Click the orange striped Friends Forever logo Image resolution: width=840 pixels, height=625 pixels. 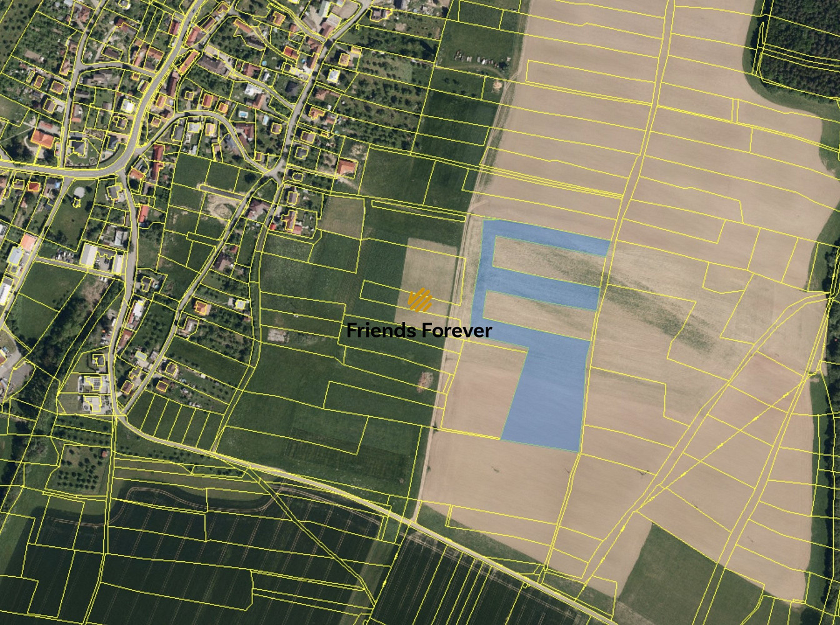[x=420, y=299]
